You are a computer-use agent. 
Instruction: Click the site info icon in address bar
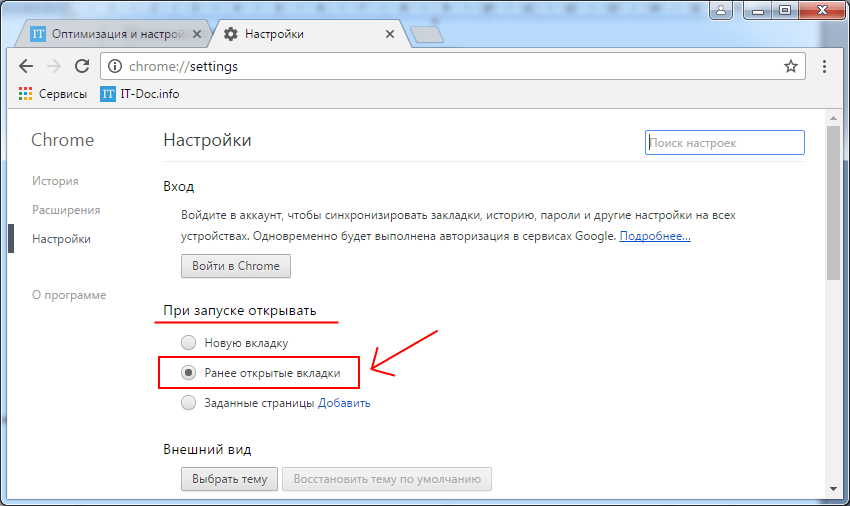[x=114, y=67]
